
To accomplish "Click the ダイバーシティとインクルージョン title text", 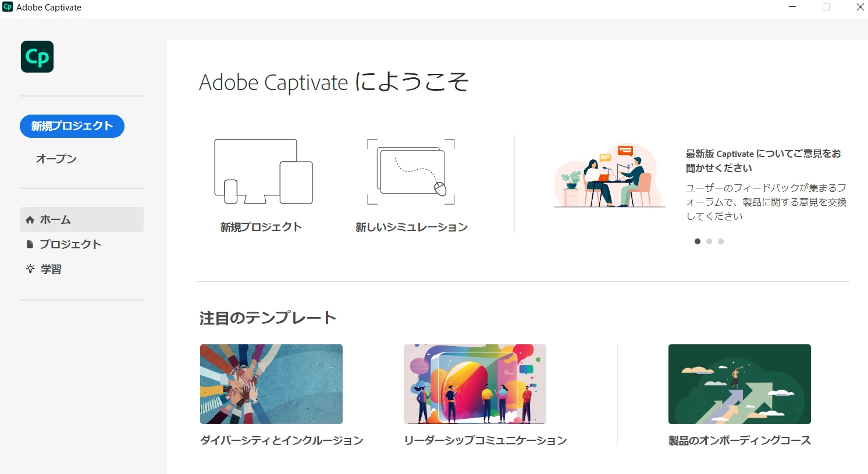I will click(x=282, y=441).
